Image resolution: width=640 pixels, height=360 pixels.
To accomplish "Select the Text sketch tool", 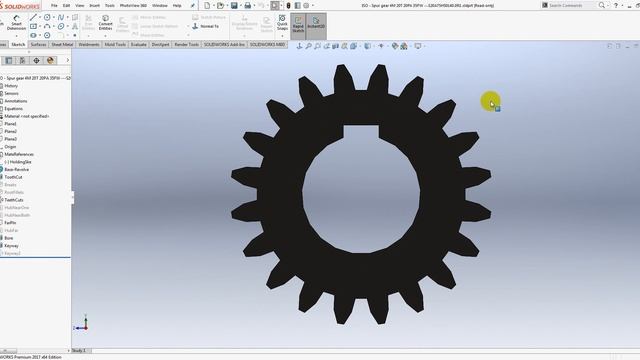I will pyautogui.click(x=75, y=26).
